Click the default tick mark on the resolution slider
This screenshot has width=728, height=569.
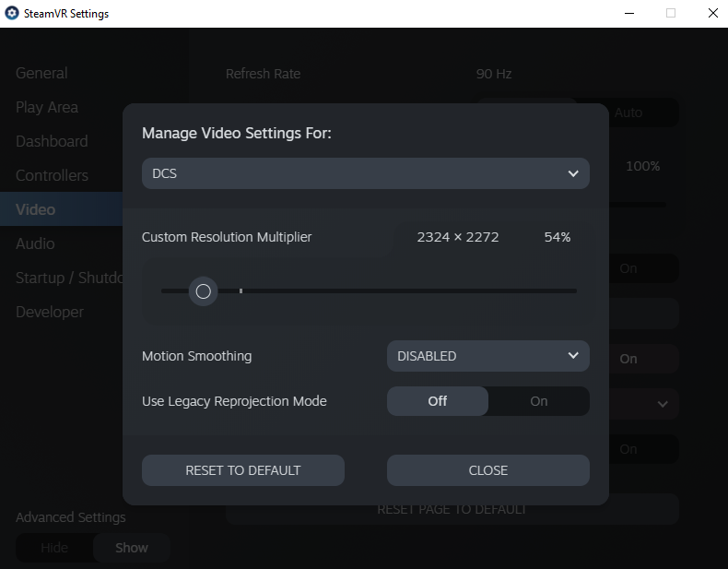click(x=241, y=290)
